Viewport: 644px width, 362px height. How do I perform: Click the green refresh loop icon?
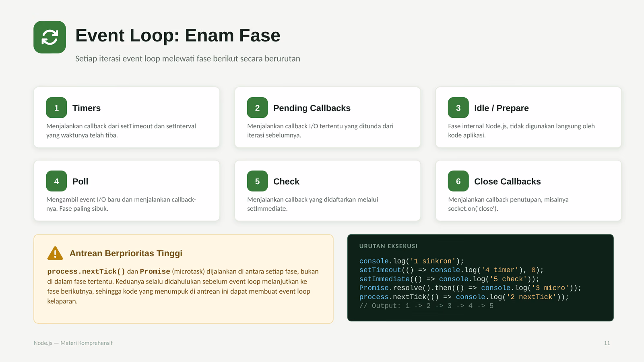(50, 37)
